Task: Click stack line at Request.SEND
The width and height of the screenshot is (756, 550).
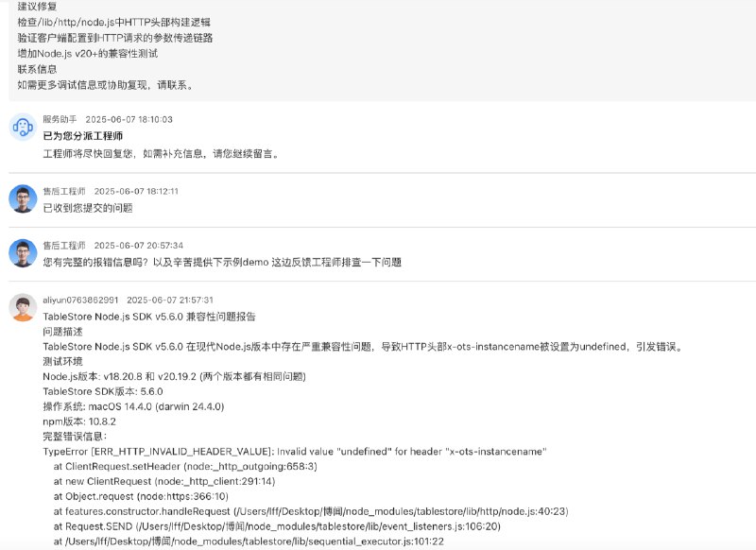Action: [x=277, y=526]
